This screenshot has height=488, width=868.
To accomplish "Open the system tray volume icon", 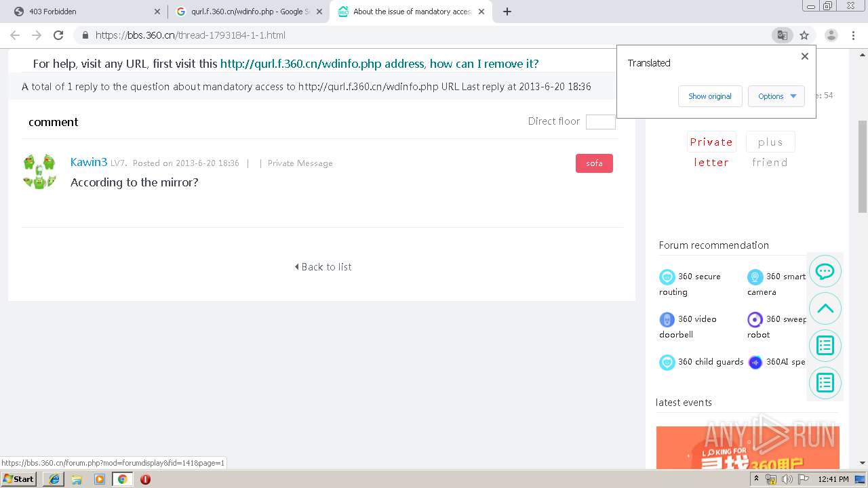I will point(787,479).
